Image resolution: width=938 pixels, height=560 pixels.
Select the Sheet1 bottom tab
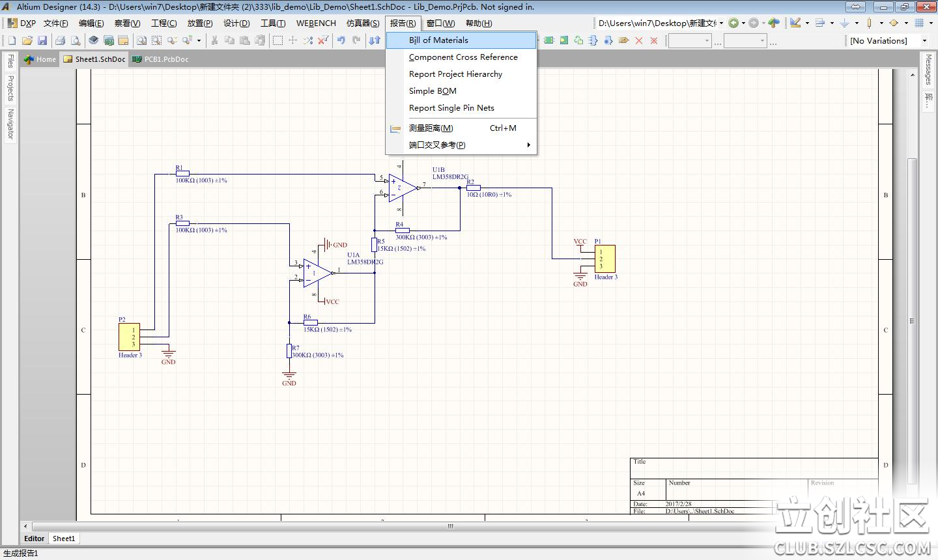[64, 539]
